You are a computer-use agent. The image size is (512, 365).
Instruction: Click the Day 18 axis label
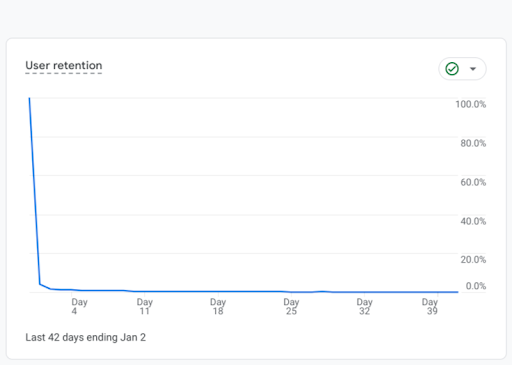pos(218,306)
